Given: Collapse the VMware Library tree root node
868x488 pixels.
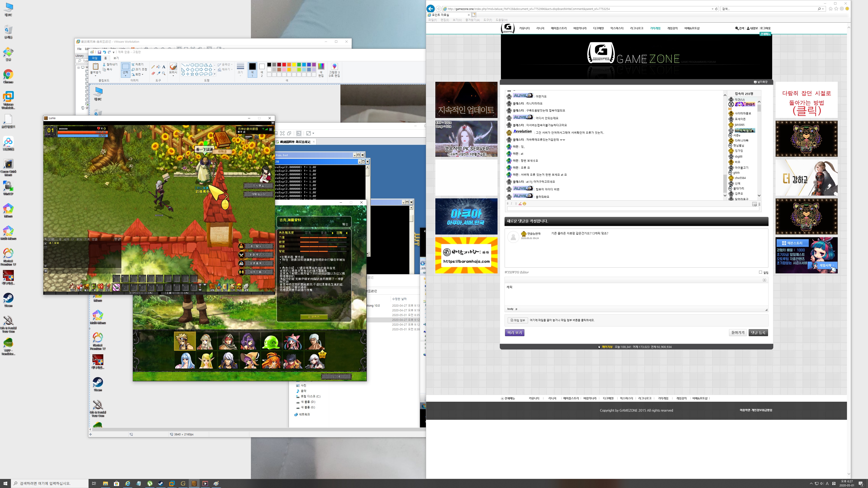Looking at the screenshot, I should [78, 67].
